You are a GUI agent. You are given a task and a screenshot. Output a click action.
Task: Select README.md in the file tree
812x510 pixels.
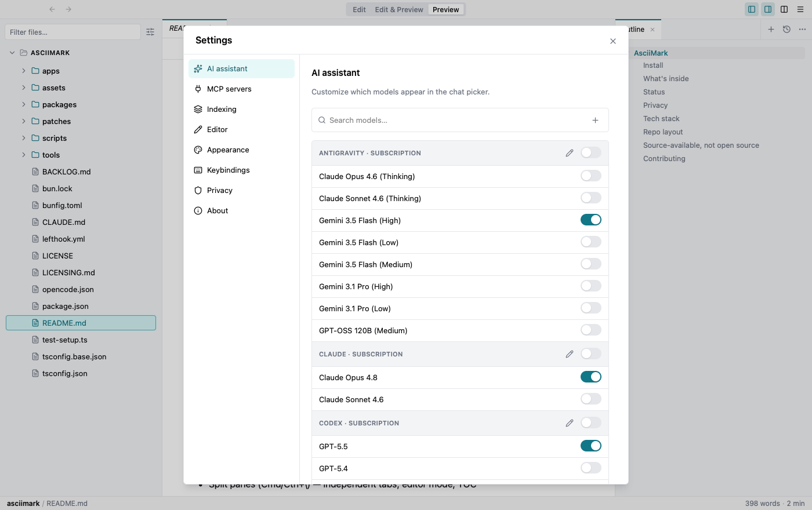point(81,323)
